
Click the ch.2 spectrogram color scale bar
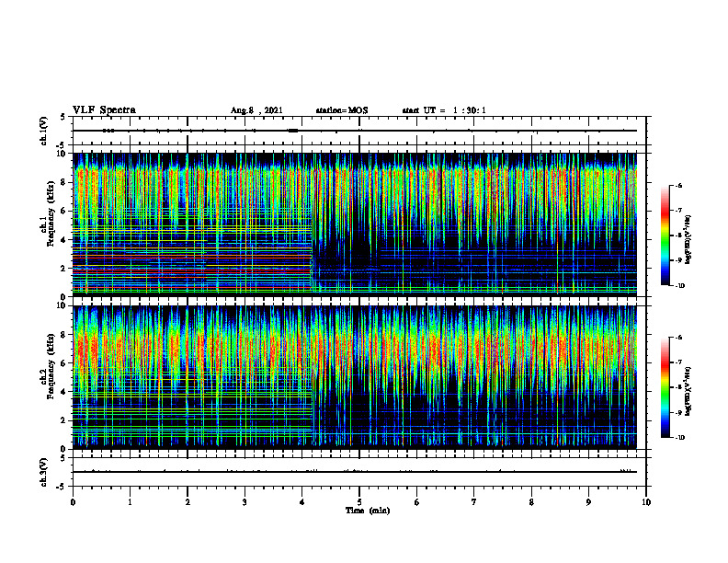(665, 387)
